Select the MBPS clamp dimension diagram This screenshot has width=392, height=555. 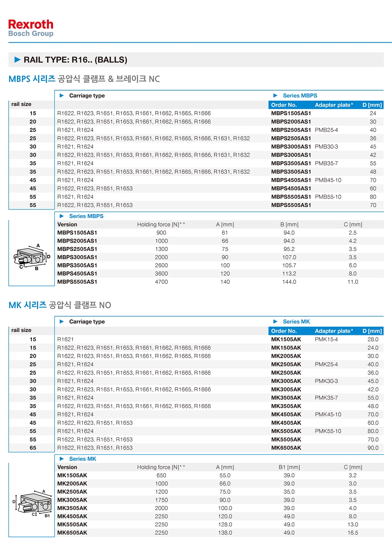tap(32, 257)
